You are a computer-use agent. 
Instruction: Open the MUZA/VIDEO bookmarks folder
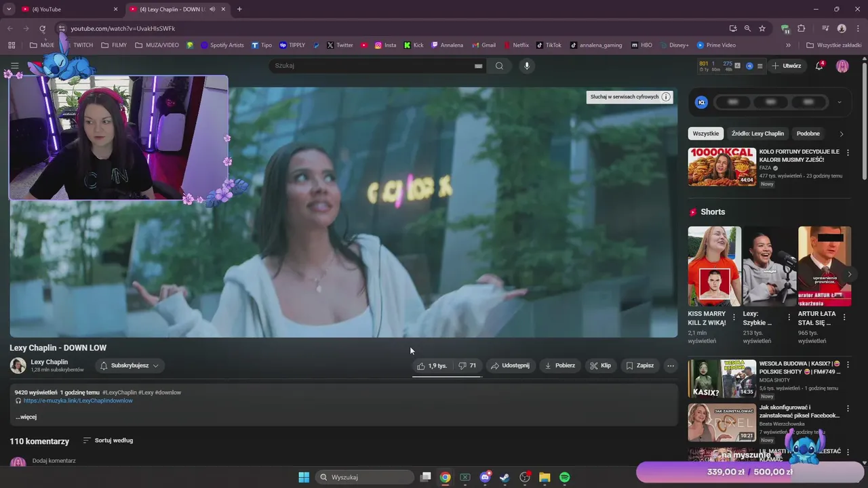tap(157, 45)
